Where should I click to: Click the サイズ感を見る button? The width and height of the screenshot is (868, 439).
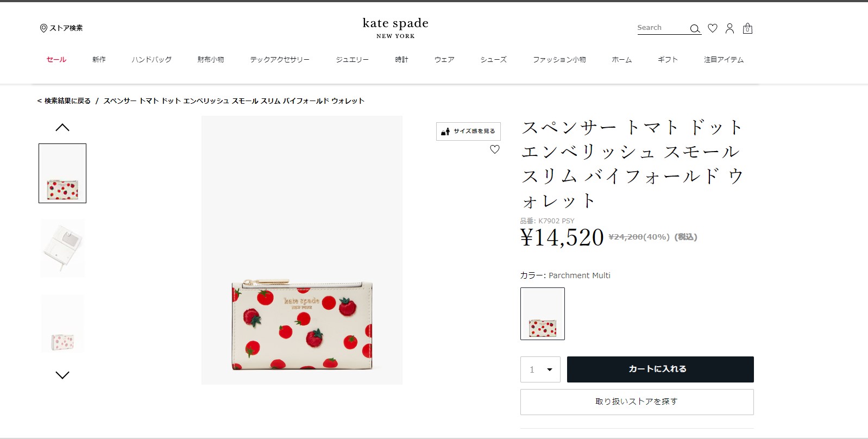coord(468,131)
